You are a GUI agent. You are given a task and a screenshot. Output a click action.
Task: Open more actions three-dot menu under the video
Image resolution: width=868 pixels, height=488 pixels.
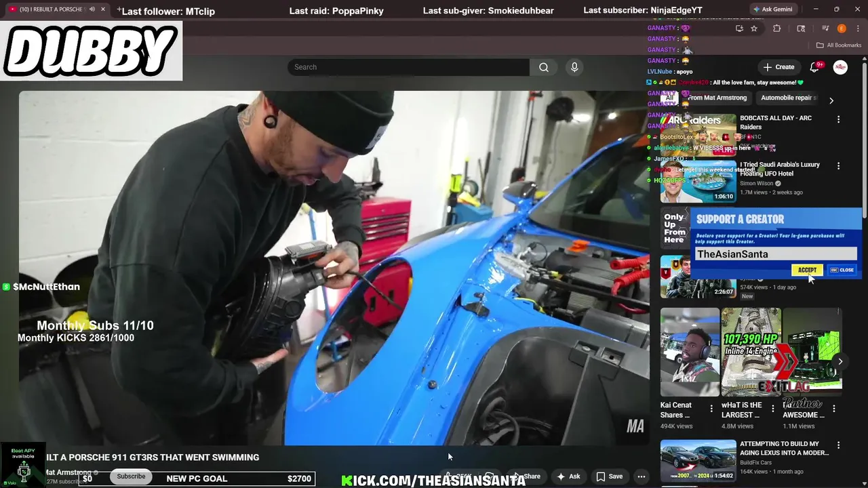point(641,476)
